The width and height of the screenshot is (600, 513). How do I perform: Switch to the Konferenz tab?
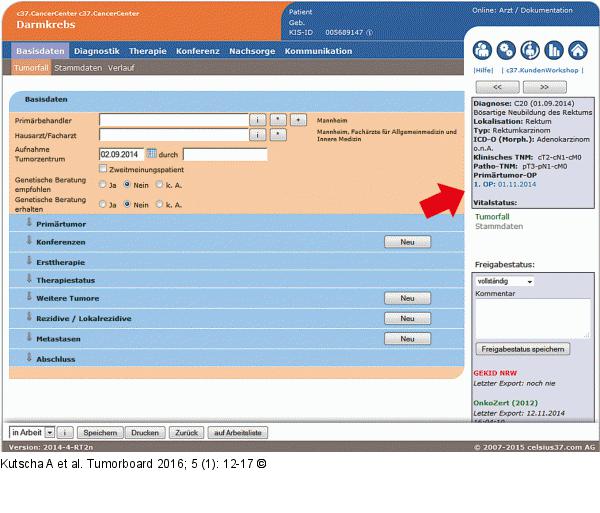tap(198, 51)
